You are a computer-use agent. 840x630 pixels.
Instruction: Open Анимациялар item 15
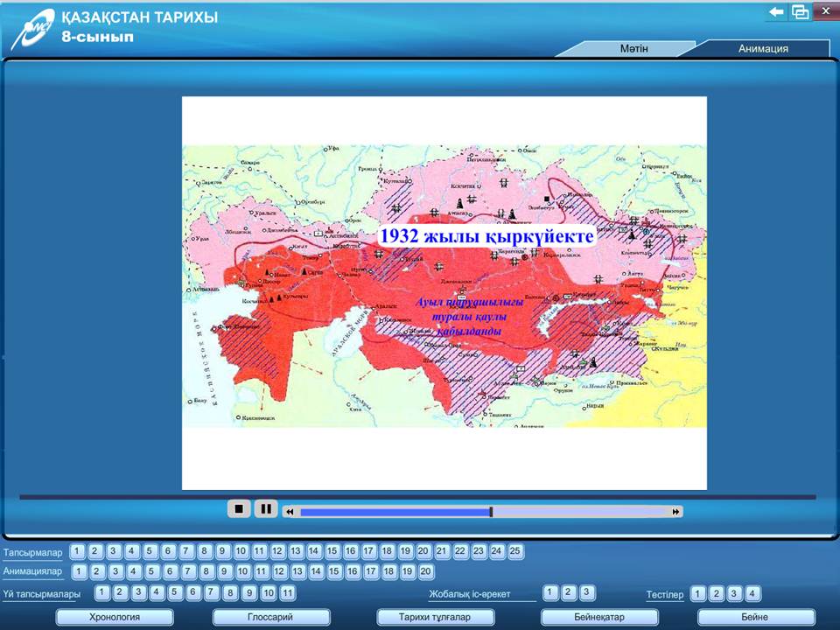[x=334, y=571]
